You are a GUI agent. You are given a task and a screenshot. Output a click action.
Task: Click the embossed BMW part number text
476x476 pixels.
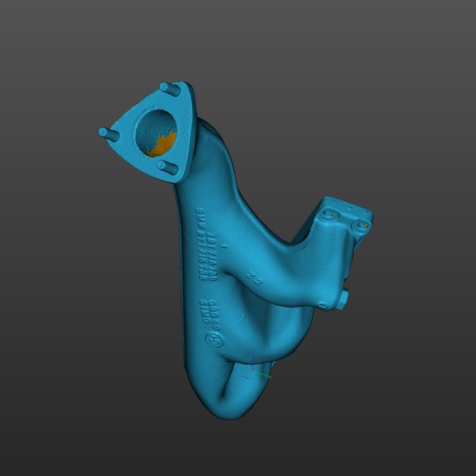point(207,246)
